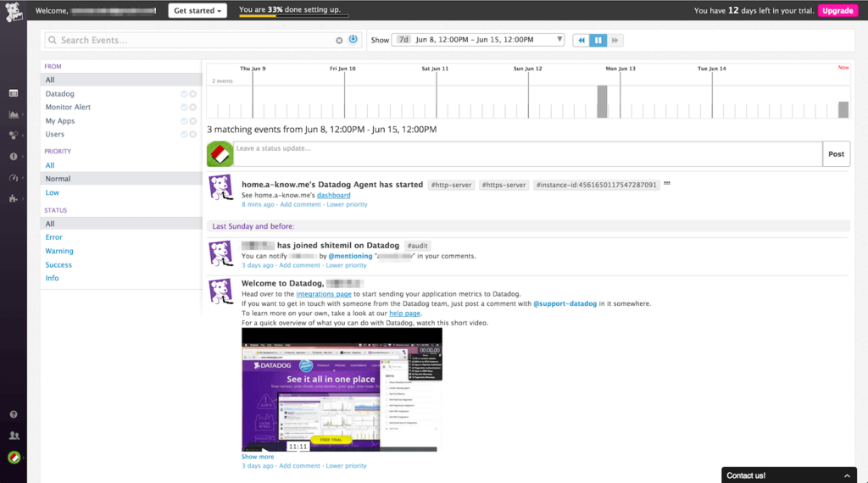
Task: Open the Monitors exclamation sidebar icon
Action: 14,157
